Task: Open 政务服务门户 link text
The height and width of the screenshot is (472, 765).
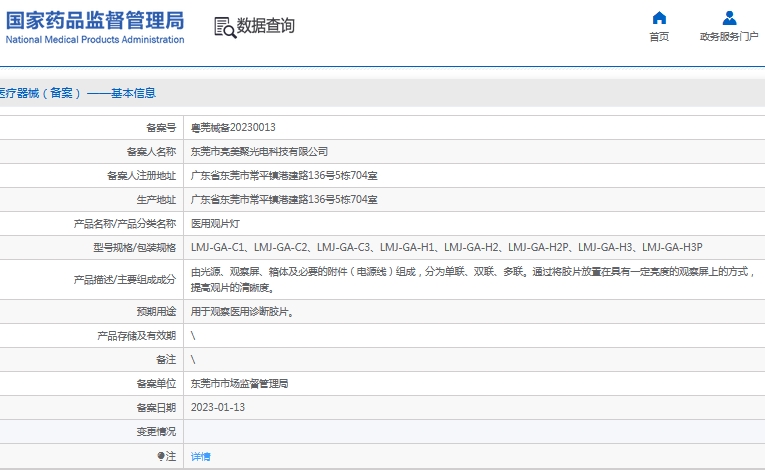Action: click(x=729, y=37)
